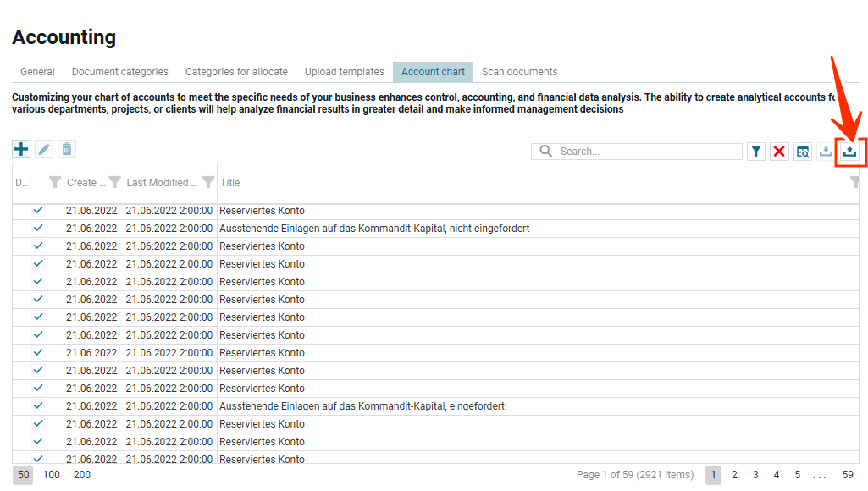Clear filters with the red X icon

click(x=779, y=152)
